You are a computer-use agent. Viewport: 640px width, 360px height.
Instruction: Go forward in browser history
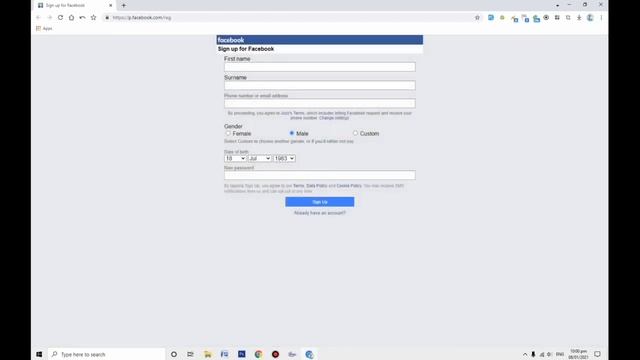tap(49, 18)
